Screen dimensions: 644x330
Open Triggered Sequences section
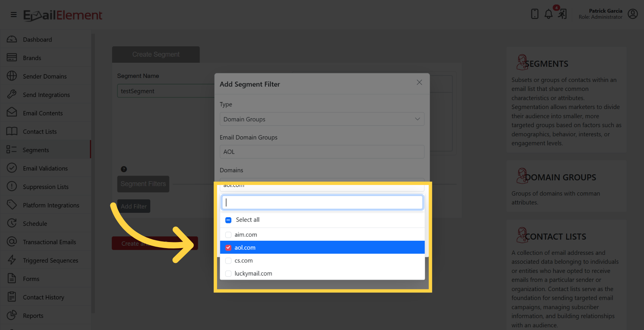pyautogui.click(x=50, y=261)
